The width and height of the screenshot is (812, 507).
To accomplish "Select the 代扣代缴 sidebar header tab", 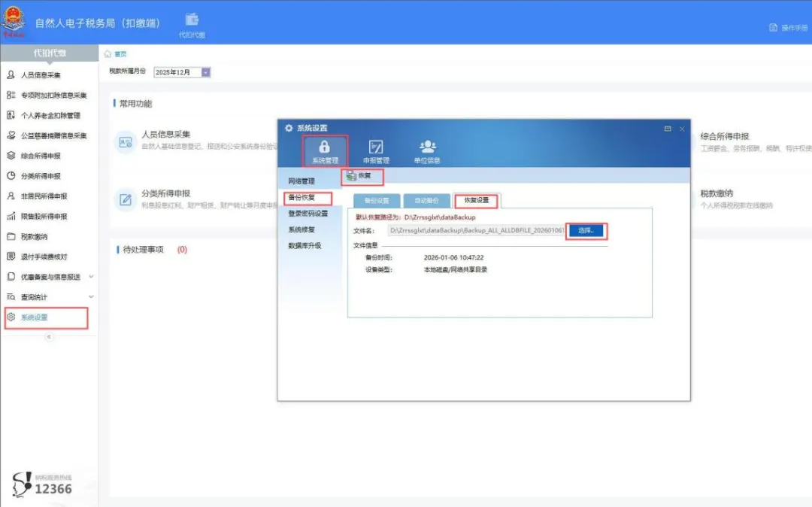I will [x=50, y=53].
